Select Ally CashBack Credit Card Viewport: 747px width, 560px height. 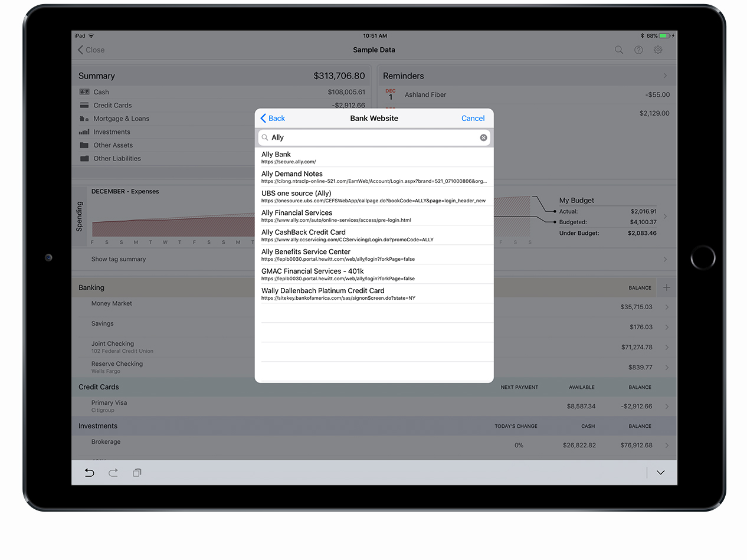click(x=374, y=235)
